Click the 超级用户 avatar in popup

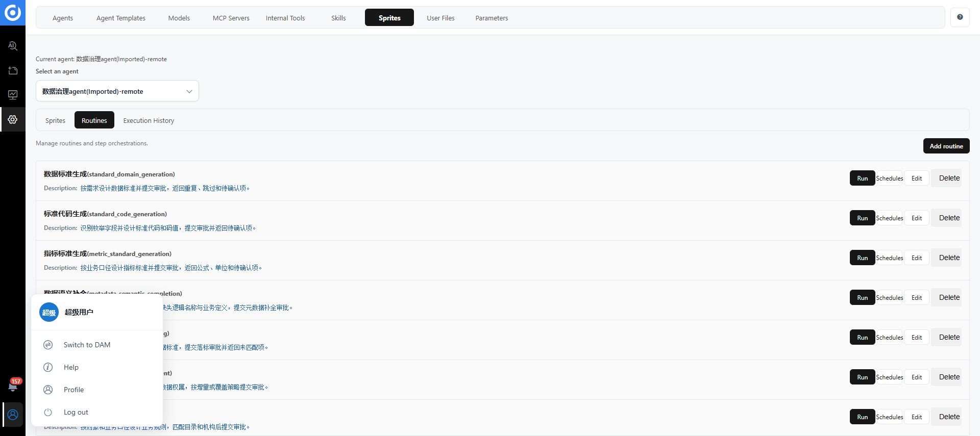point(49,312)
